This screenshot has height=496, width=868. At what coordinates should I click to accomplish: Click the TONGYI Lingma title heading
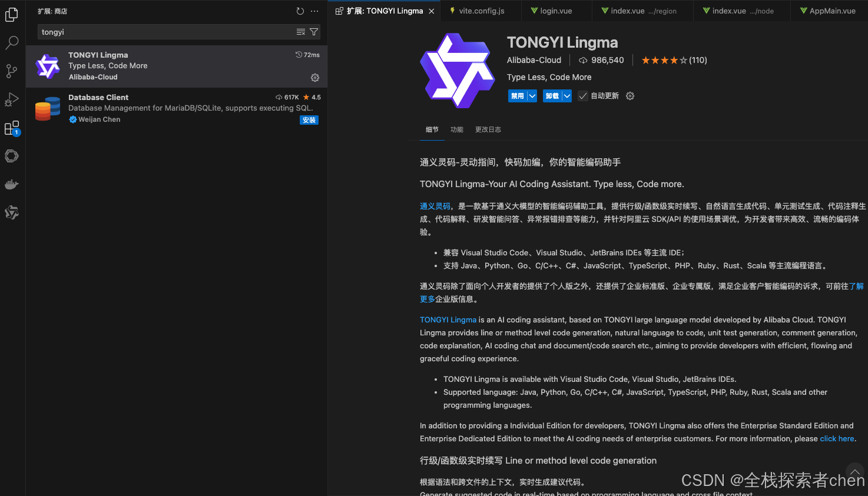[562, 42]
